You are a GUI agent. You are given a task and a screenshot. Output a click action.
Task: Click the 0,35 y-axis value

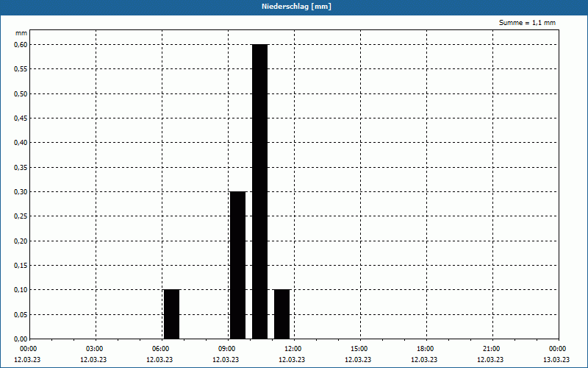[x=21, y=168]
